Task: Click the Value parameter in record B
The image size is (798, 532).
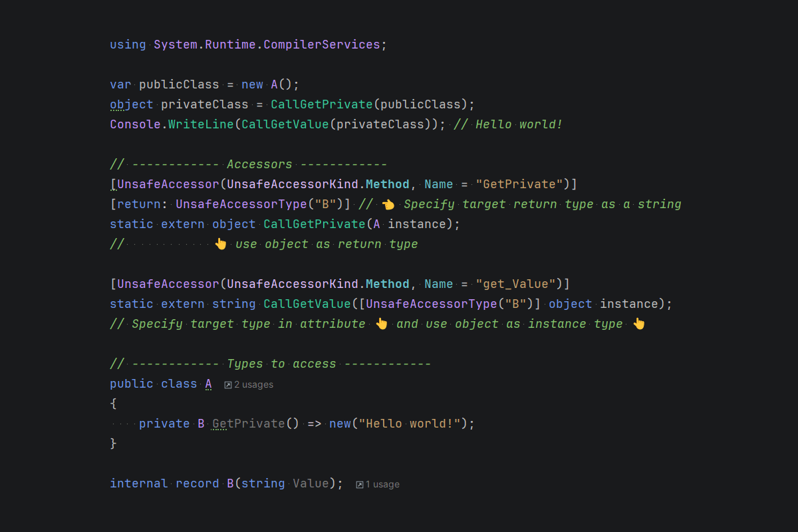Action: click(311, 483)
